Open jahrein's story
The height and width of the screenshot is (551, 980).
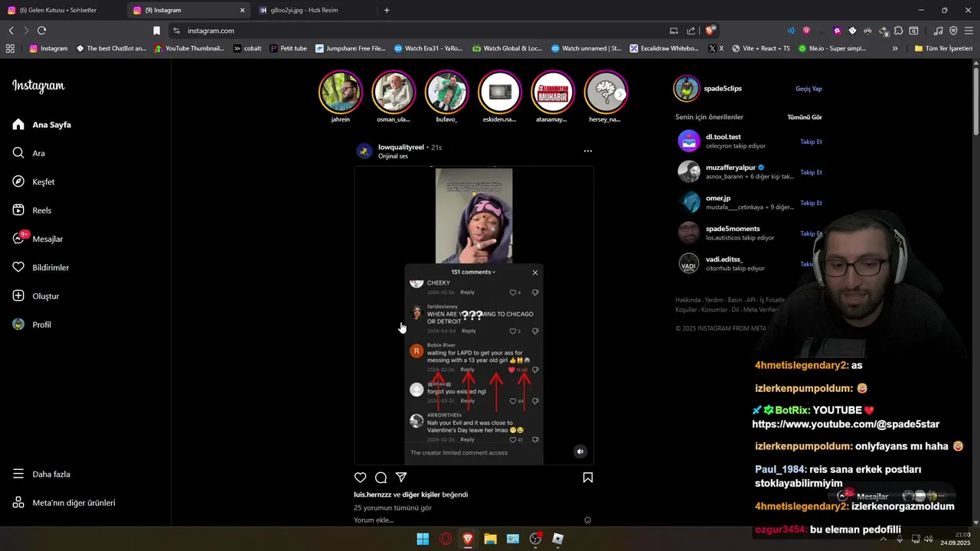click(x=340, y=92)
